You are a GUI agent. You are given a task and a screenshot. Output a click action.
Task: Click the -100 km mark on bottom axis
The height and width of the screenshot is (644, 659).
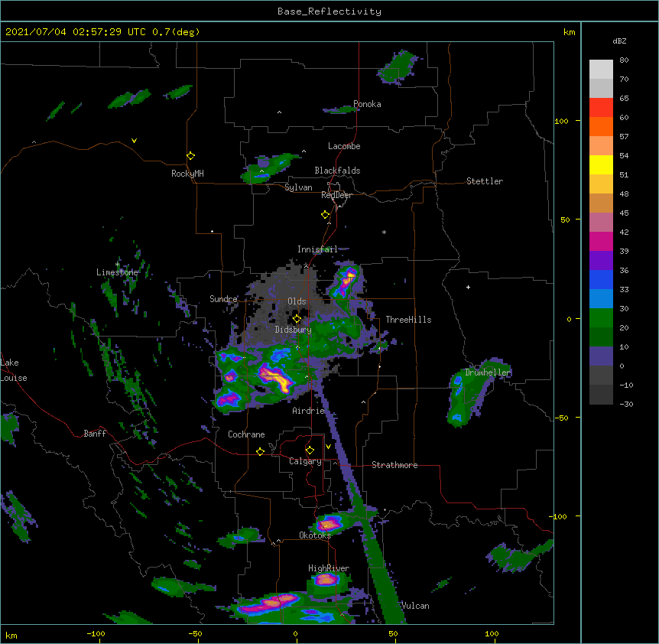tap(96, 634)
